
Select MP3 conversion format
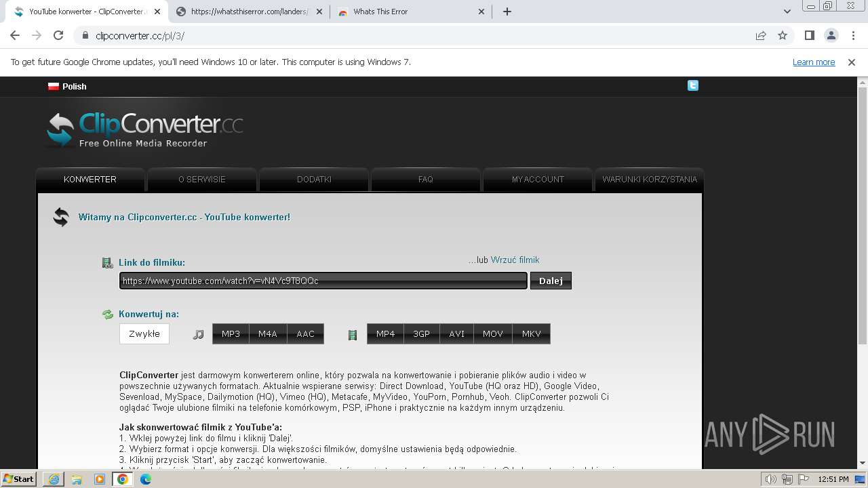(x=231, y=333)
